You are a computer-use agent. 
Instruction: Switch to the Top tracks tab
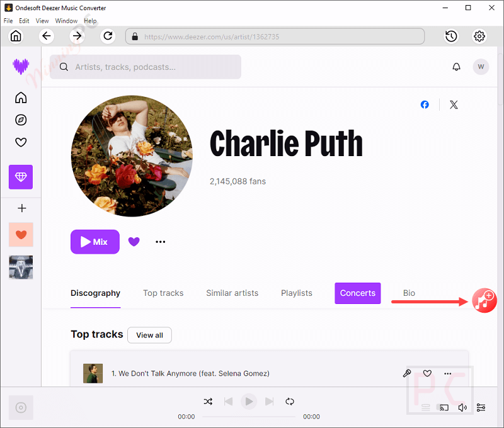(163, 293)
